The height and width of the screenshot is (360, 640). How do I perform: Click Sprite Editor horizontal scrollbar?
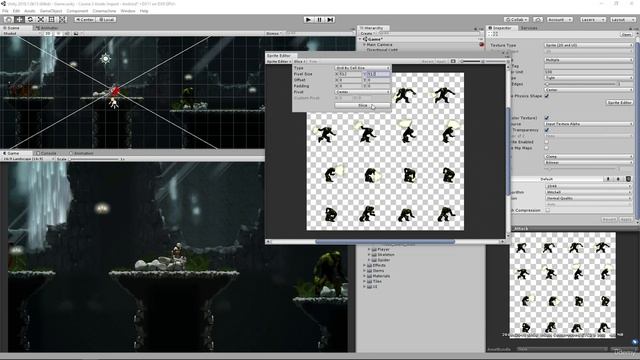[x=385, y=242]
